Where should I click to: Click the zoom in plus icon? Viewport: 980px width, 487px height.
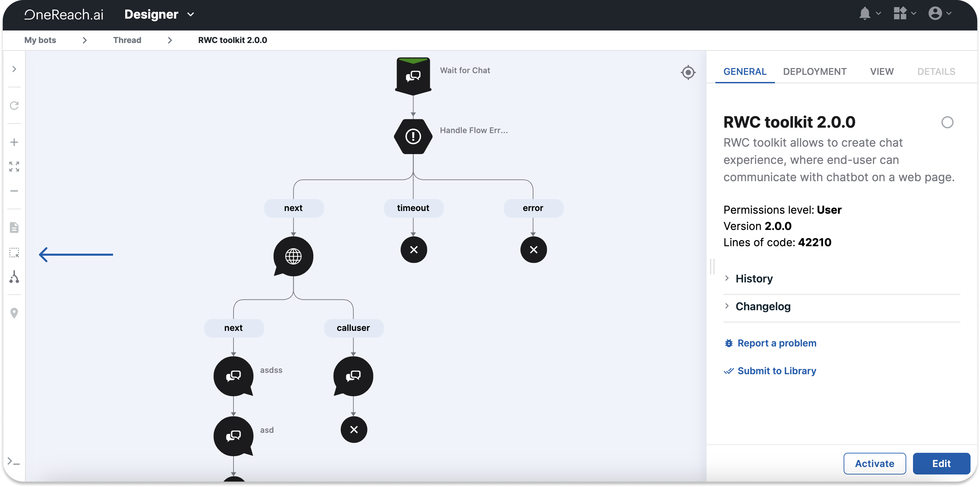tap(14, 142)
